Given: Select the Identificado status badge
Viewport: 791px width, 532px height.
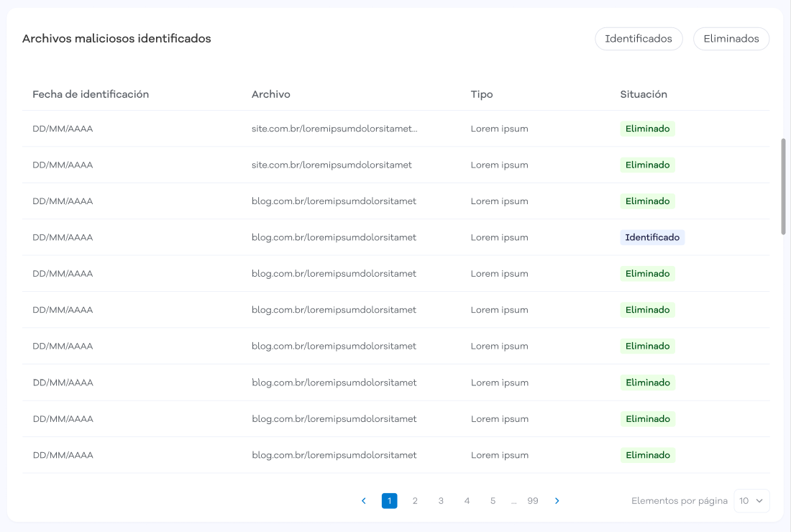Looking at the screenshot, I should coord(652,237).
